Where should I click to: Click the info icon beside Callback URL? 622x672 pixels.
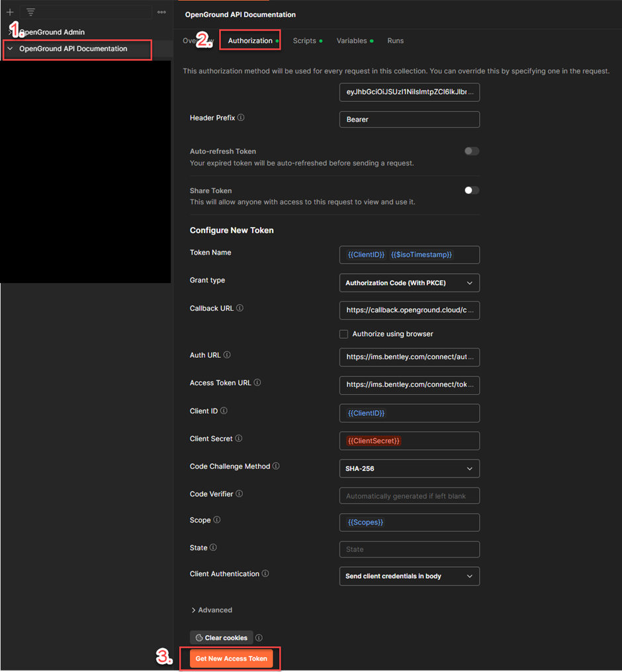(x=240, y=308)
